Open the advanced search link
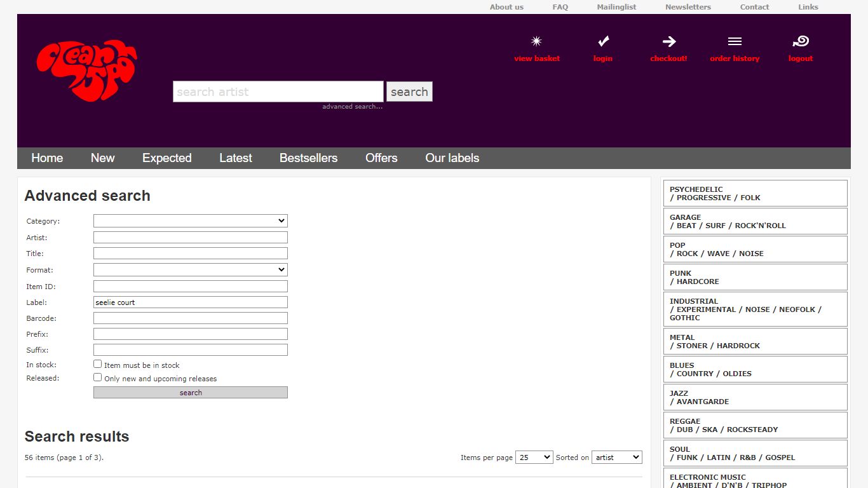 (352, 107)
